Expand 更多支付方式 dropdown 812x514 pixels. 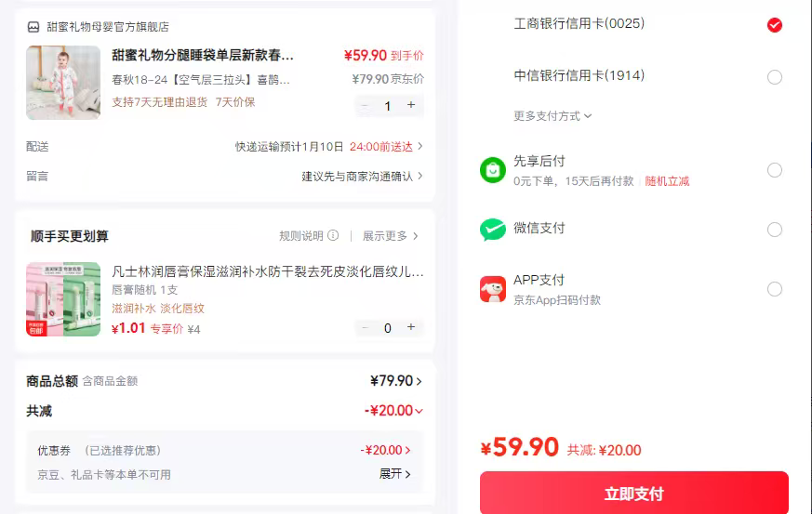coord(552,116)
